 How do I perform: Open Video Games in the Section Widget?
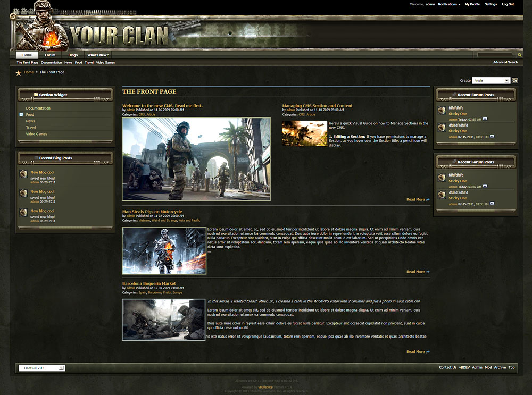coord(36,134)
